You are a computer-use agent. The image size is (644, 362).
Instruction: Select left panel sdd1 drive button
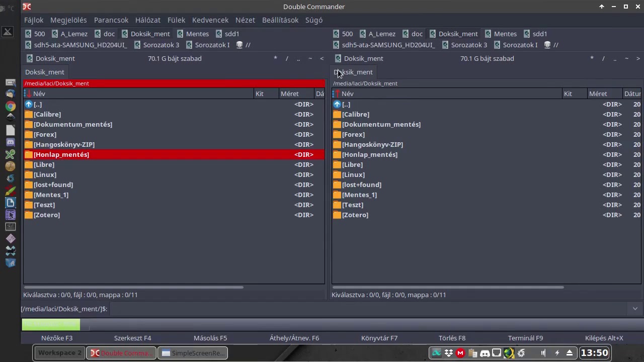pyautogui.click(x=227, y=34)
